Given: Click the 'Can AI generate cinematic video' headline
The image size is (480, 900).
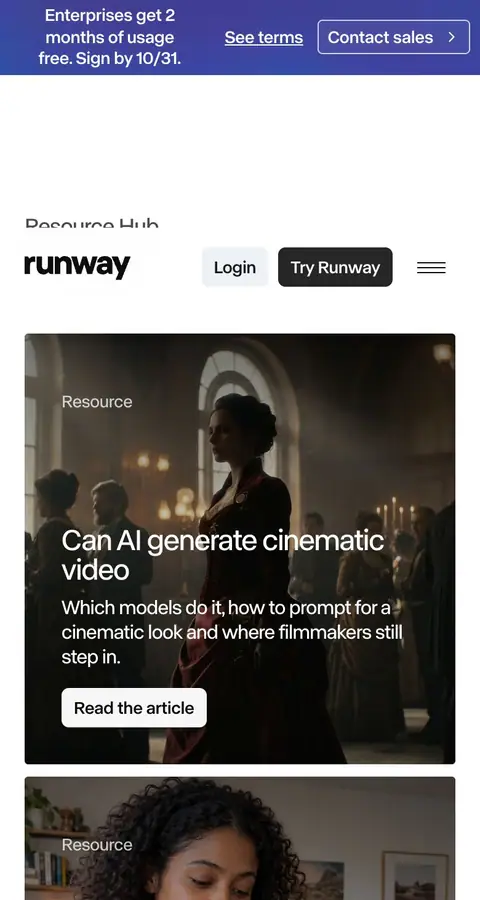Looking at the screenshot, I should (x=223, y=555).
